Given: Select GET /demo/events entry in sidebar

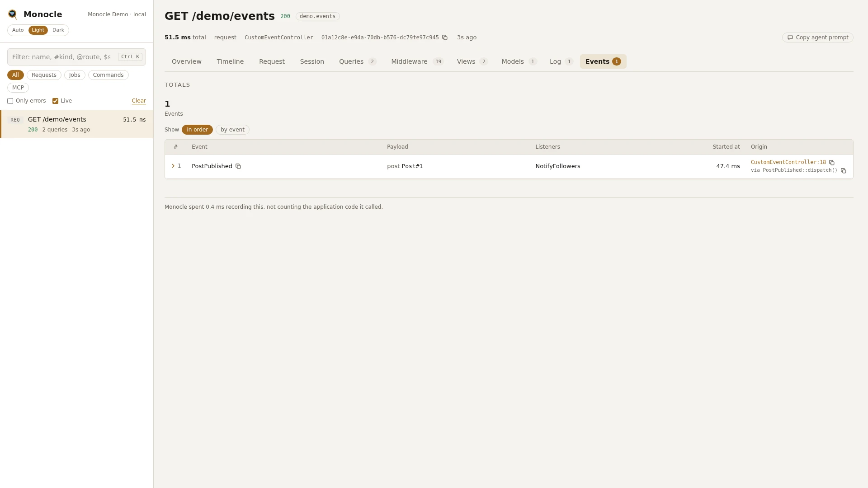Looking at the screenshot, I should 77,124.
